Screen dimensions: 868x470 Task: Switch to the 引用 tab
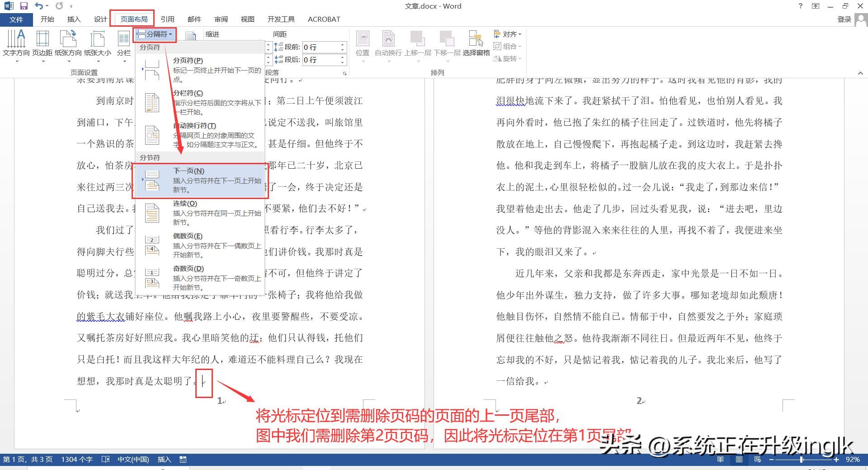[167, 19]
